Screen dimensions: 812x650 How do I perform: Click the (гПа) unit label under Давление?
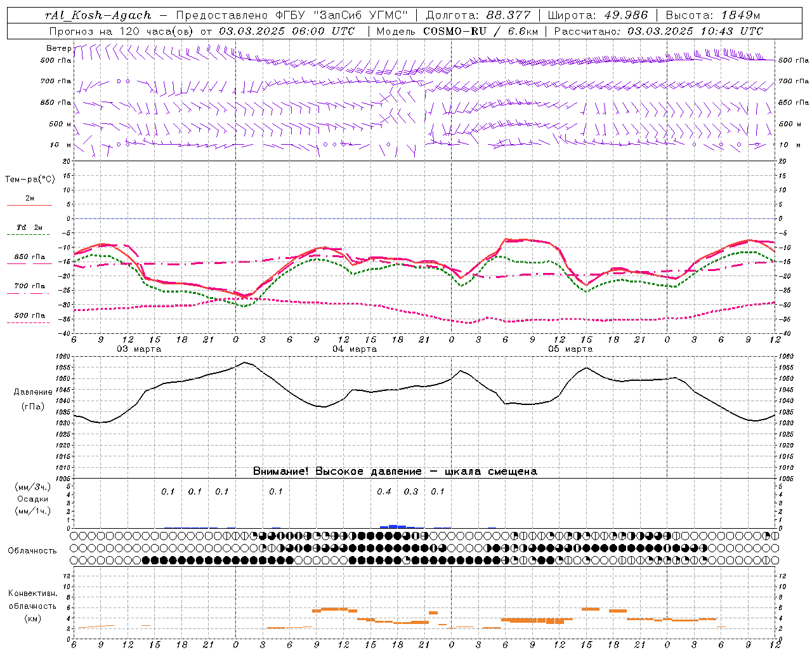[x=33, y=406]
